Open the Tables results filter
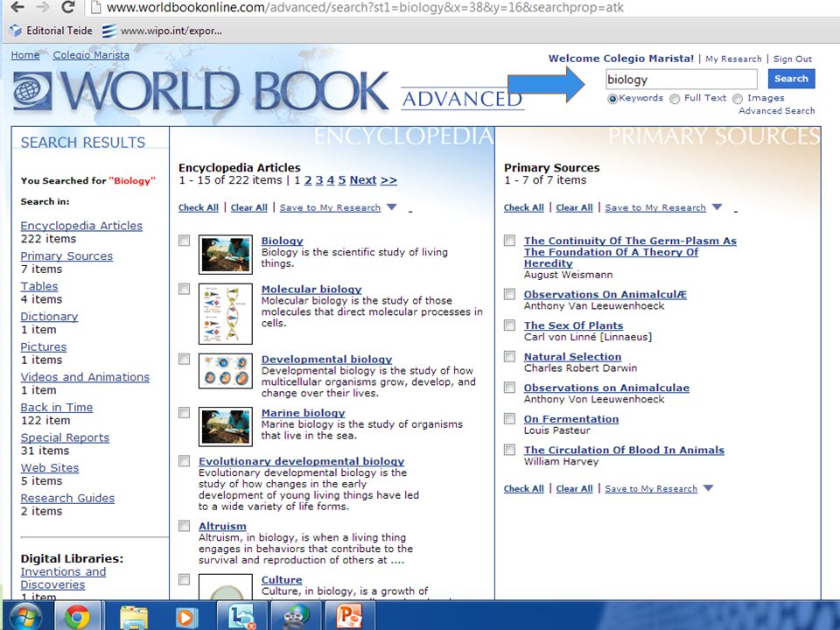The width and height of the screenshot is (840, 630). 39,287
